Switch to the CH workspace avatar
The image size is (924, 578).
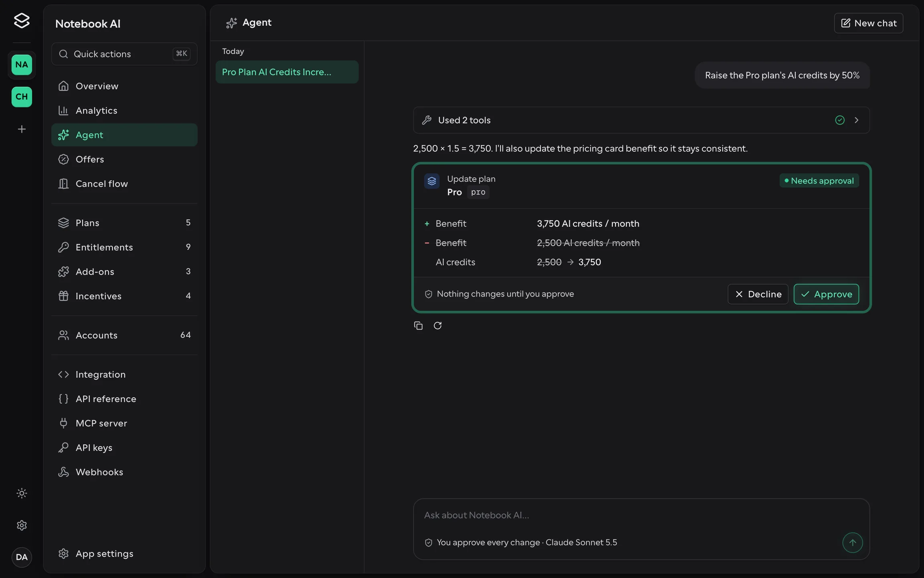click(x=22, y=97)
